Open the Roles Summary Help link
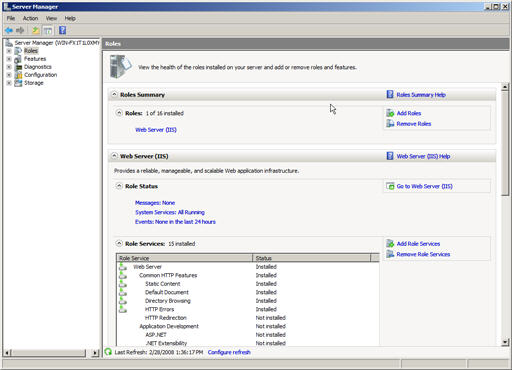Screen dimensions: 512x370 pyautogui.click(x=421, y=95)
